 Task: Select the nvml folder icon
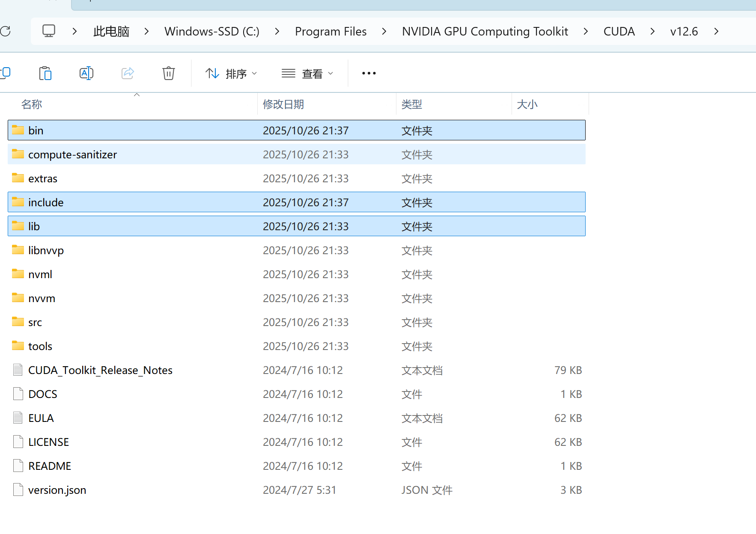(18, 273)
